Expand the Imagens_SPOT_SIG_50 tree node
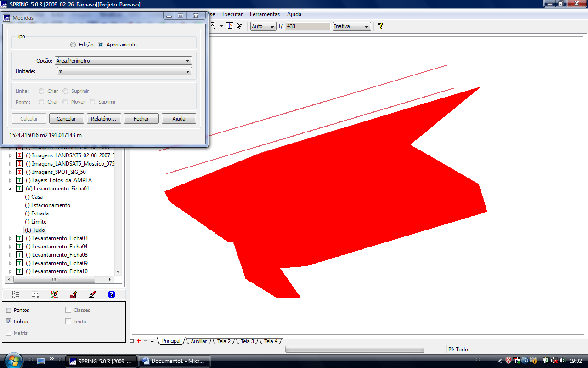Viewport: 588px width, 368px height. coord(11,172)
